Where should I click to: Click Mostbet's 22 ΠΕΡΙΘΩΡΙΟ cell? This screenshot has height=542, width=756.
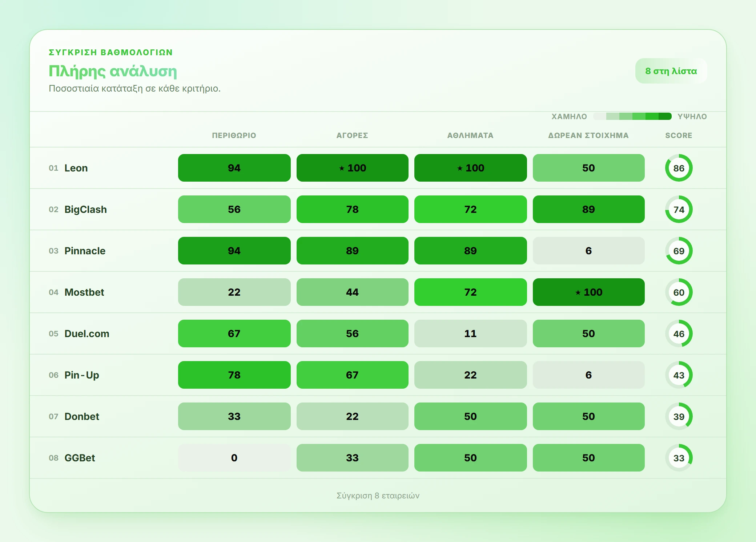pyautogui.click(x=234, y=292)
